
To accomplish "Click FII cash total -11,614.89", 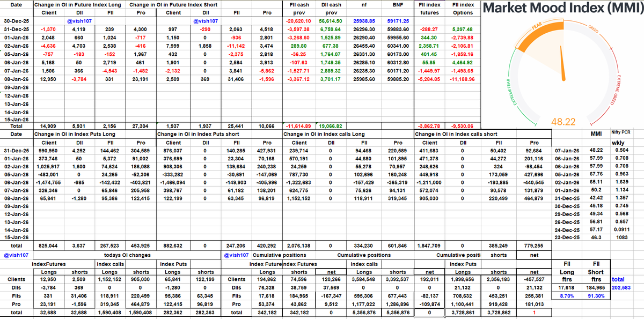I will 299,125.
